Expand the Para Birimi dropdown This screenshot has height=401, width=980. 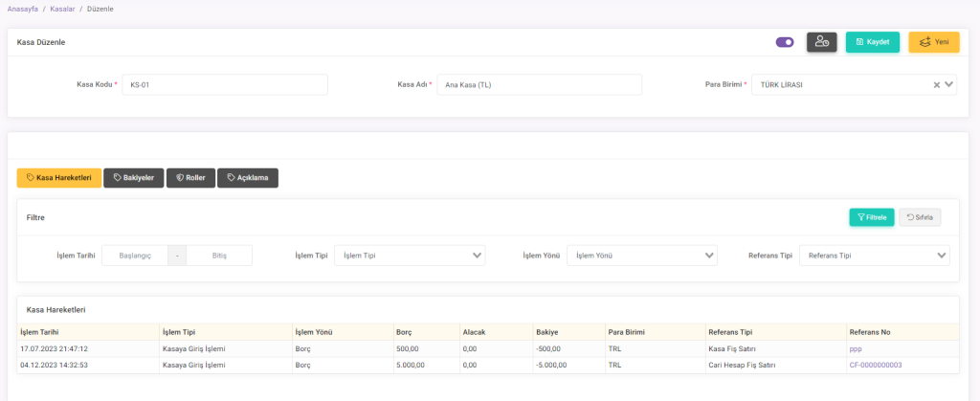coord(949,84)
